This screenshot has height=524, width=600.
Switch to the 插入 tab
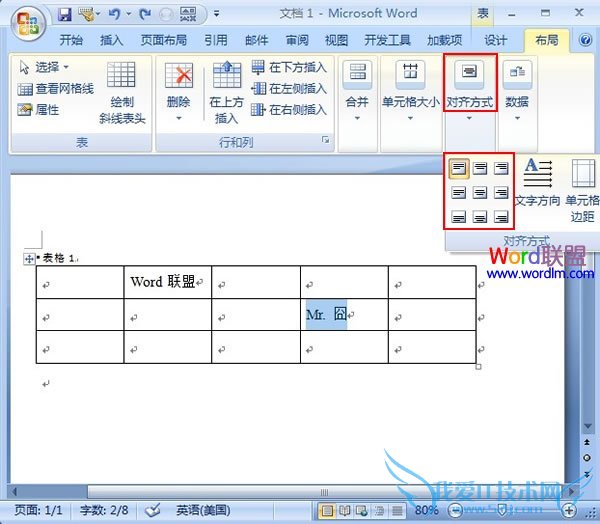[x=111, y=40]
